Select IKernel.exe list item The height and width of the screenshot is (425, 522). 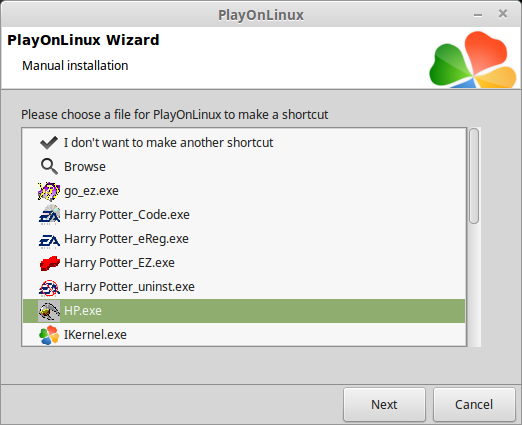point(244,335)
